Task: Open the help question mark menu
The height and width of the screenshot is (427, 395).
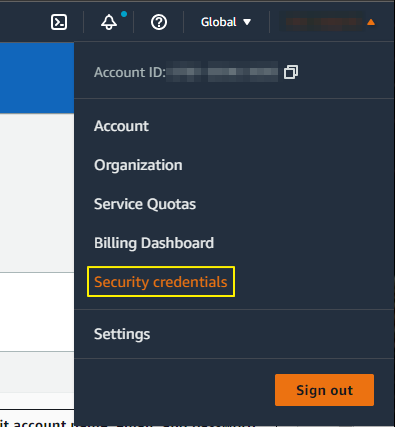Action: [x=159, y=22]
